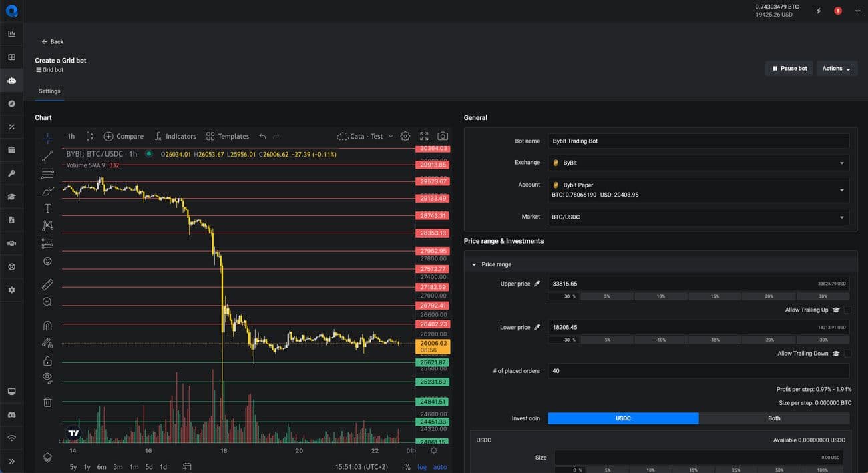Set chart range to 5d
The height and width of the screenshot is (473, 868).
pyautogui.click(x=149, y=467)
